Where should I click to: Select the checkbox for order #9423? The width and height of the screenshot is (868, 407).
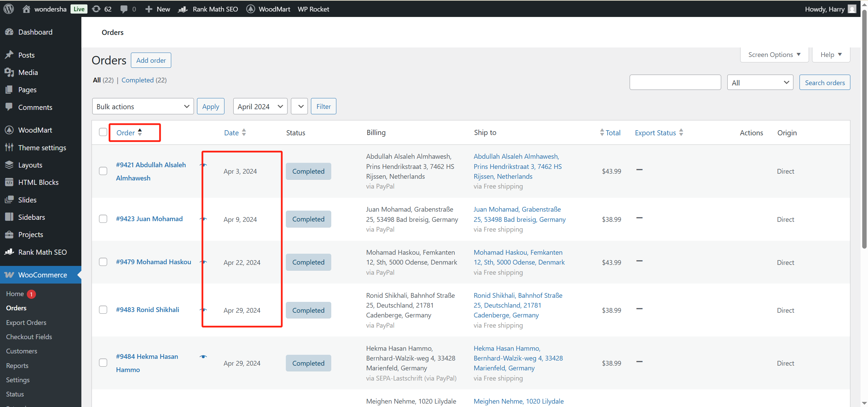coord(103,219)
